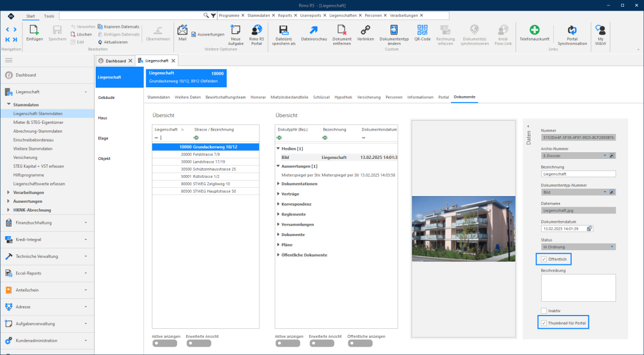
Task: Open Rimo R5 Portal
Action: pyautogui.click(x=257, y=34)
